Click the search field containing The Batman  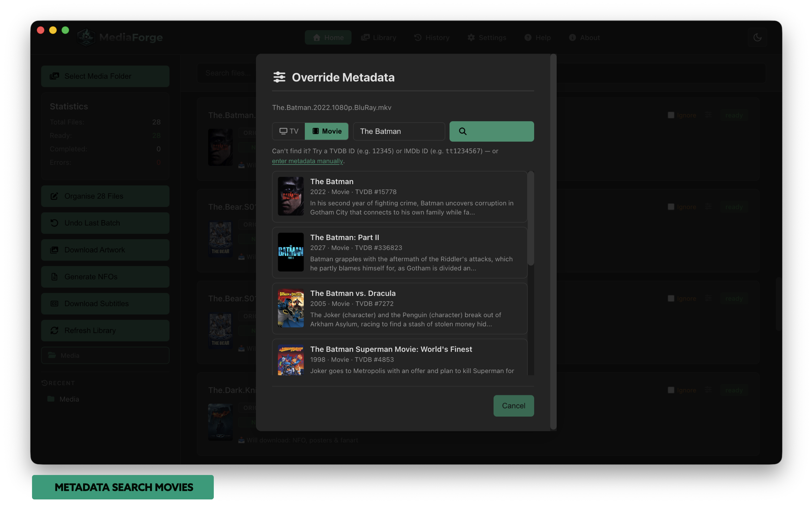(x=399, y=131)
